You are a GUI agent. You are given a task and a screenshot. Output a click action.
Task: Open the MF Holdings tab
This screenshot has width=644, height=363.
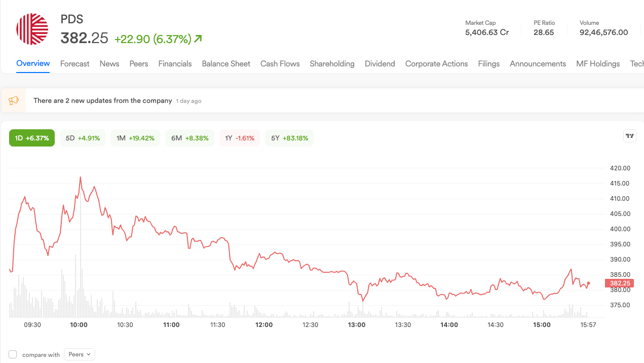(x=598, y=64)
